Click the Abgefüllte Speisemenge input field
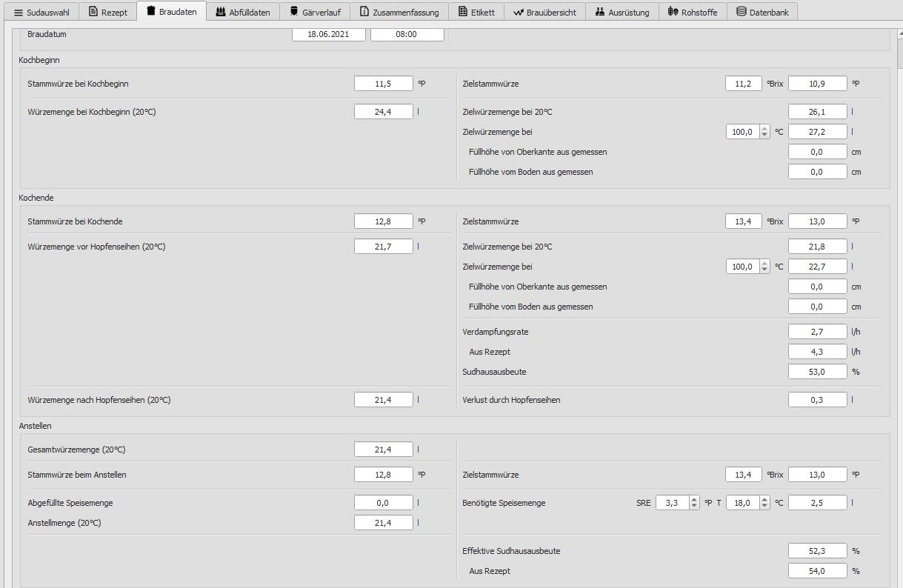This screenshot has height=588, width=903. [383, 503]
